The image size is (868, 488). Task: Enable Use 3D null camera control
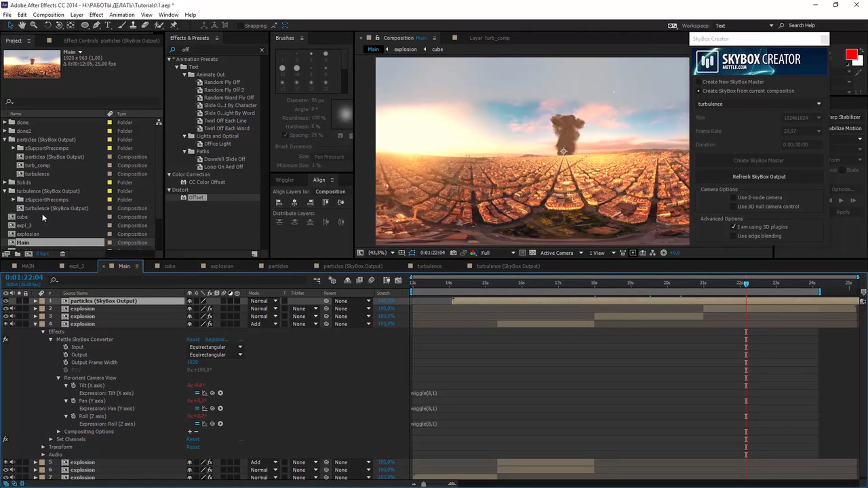pyautogui.click(x=733, y=206)
